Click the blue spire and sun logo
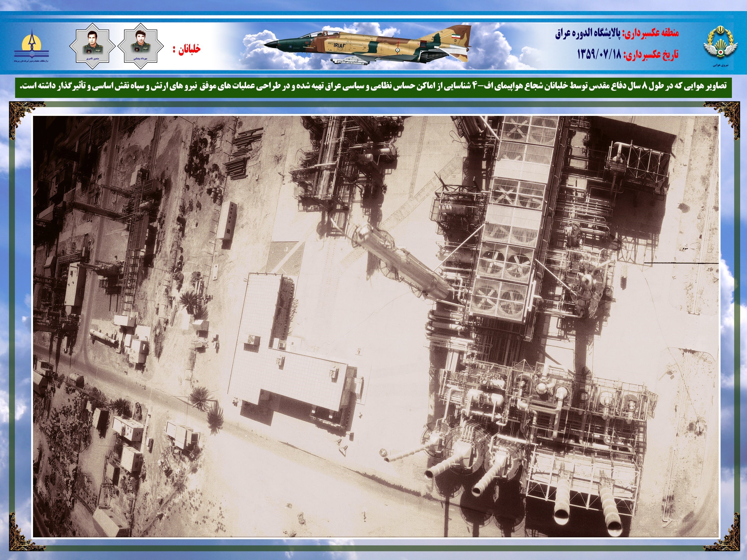 32,44
